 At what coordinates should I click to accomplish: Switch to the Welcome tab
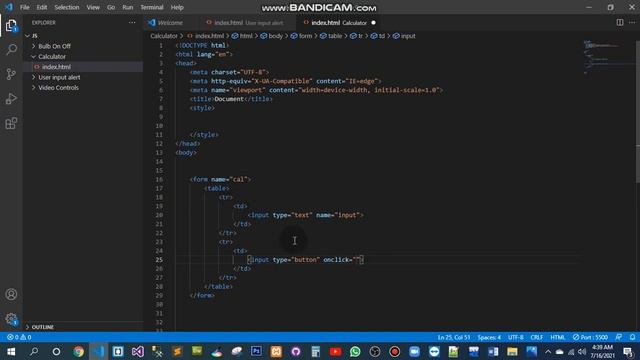coord(170,23)
